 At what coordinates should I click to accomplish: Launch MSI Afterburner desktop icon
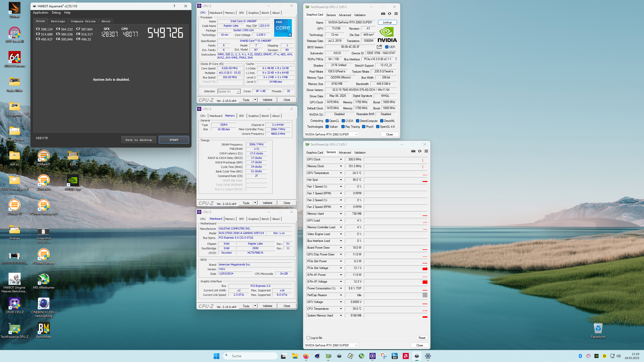pos(44,281)
